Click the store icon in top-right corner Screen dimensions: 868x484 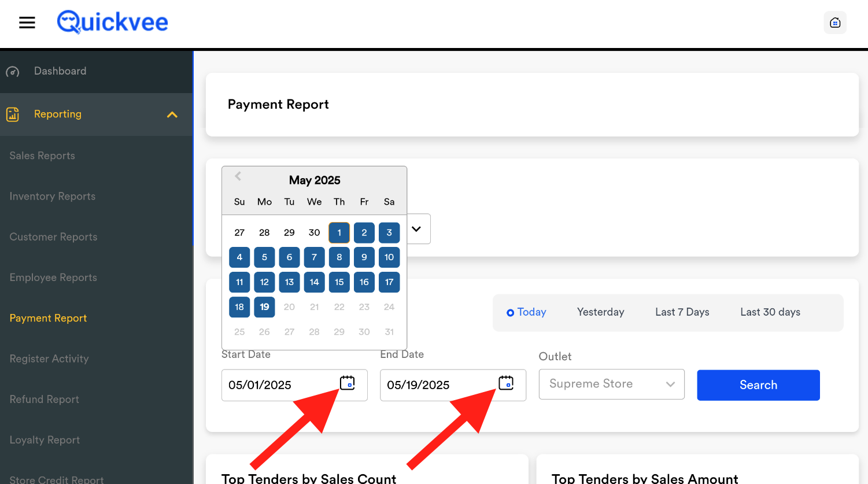[x=834, y=23]
